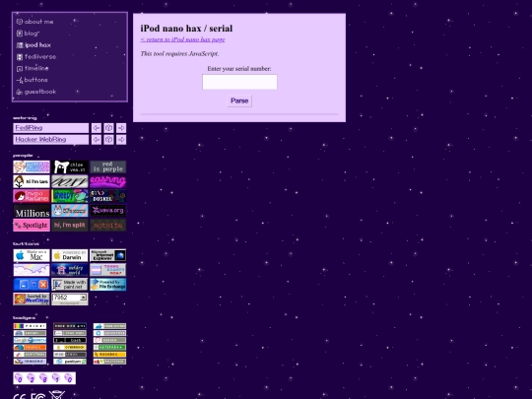The height and width of the screenshot is (399, 532).
Task: Click Hacker WebRing random site icon
Action: point(108,140)
